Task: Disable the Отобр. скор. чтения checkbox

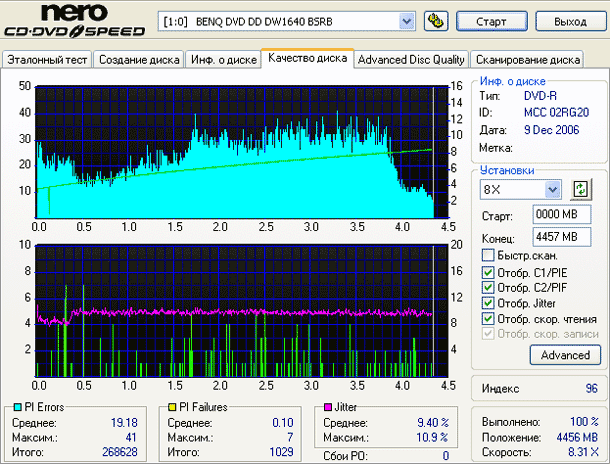Action: point(488,319)
